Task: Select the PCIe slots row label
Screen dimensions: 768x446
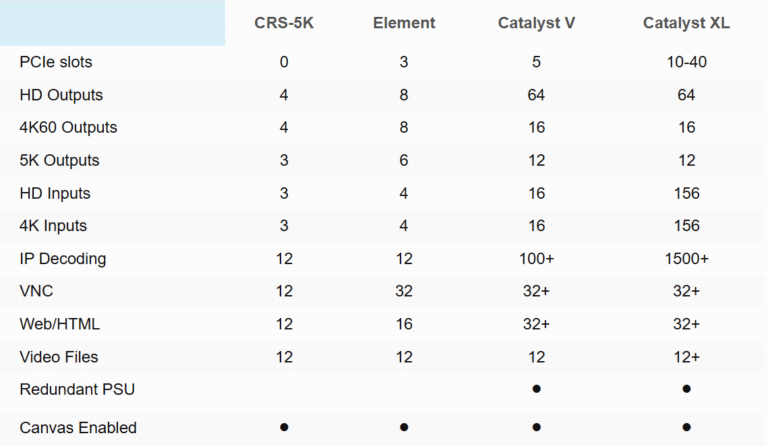Action: click(56, 62)
